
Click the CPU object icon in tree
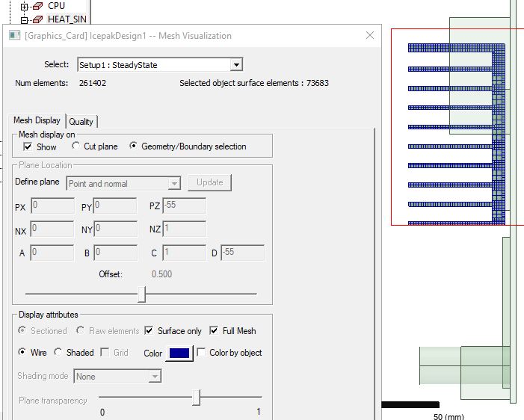pyautogui.click(x=38, y=6)
